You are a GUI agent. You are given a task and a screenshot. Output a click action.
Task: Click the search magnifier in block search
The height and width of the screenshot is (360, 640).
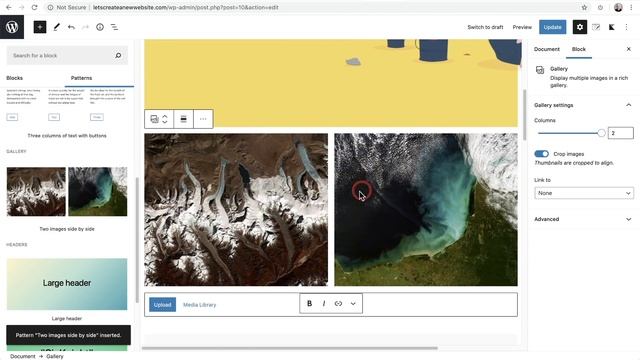[118, 55]
